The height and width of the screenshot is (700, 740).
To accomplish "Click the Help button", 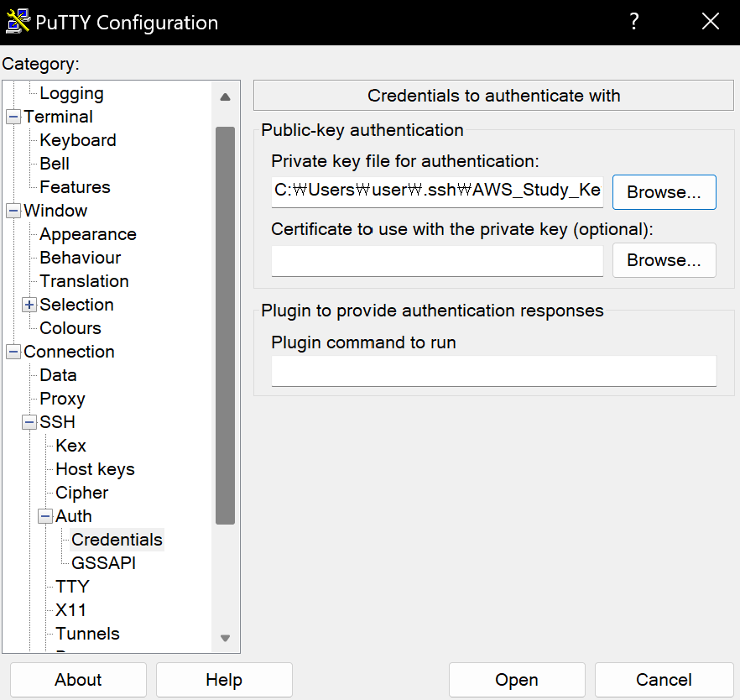I will tap(224, 680).
